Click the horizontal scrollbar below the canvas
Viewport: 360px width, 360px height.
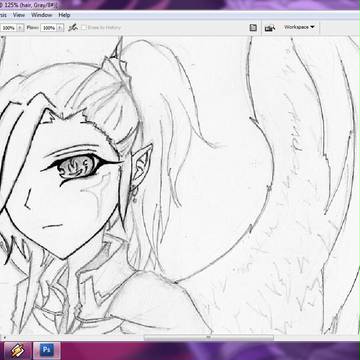pos(208,337)
